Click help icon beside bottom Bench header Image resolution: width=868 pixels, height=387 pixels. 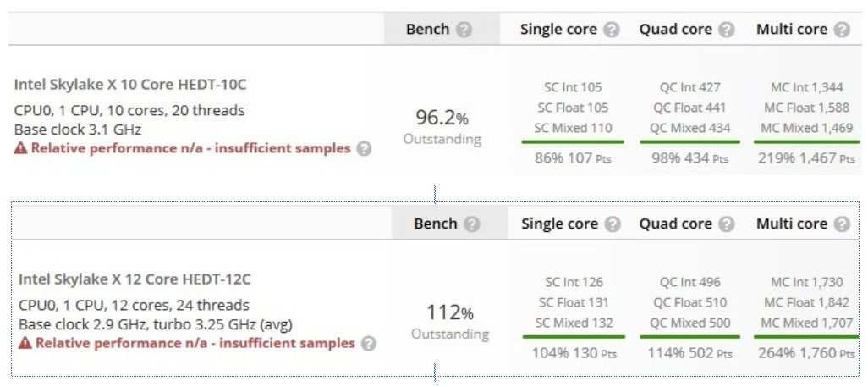(x=471, y=224)
